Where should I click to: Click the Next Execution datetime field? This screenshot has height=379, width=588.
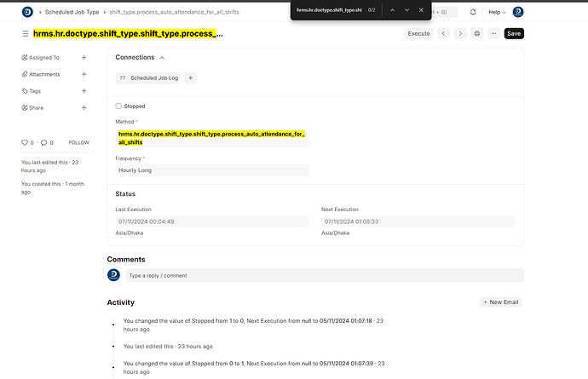point(418,221)
